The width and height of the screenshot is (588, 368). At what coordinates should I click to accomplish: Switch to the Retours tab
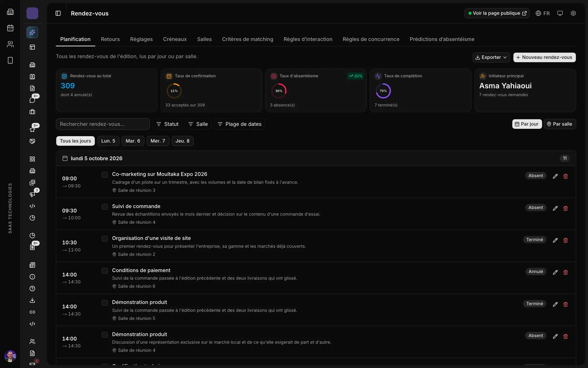[x=110, y=39]
